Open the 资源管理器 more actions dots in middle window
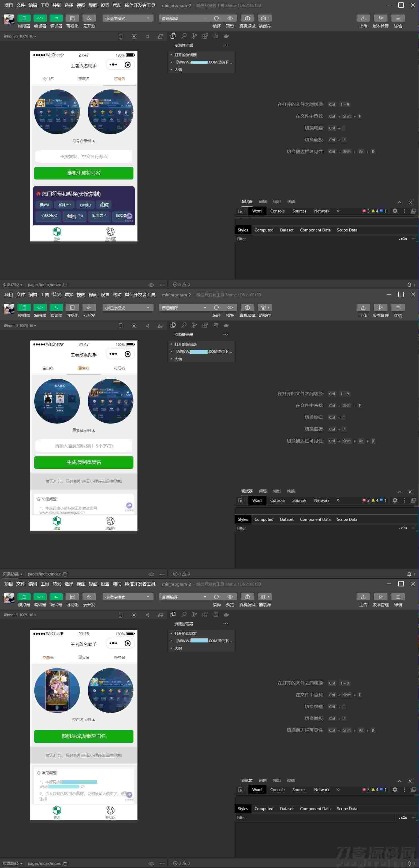This screenshot has height=868, width=419. click(x=226, y=334)
